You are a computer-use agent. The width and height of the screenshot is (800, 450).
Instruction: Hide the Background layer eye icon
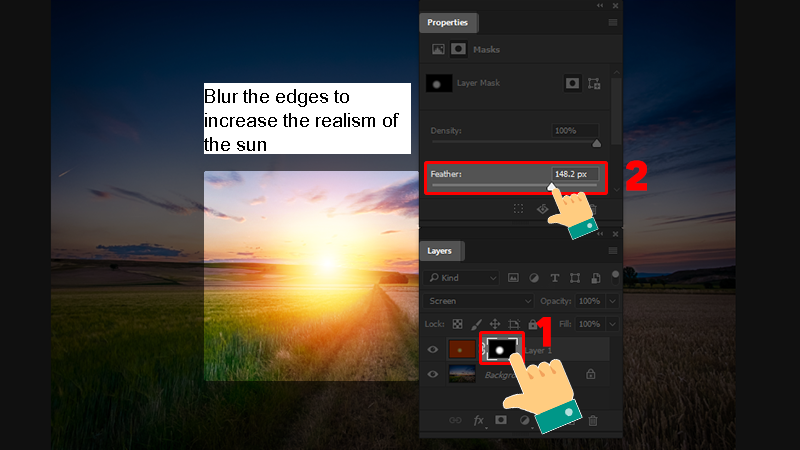pyautogui.click(x=433, y=374)
